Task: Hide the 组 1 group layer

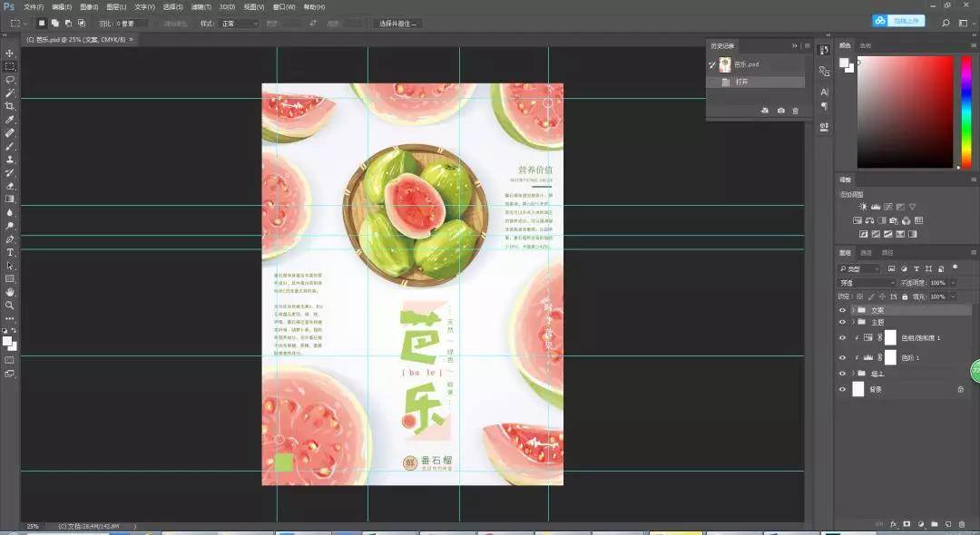Action: tap(842, 374)
